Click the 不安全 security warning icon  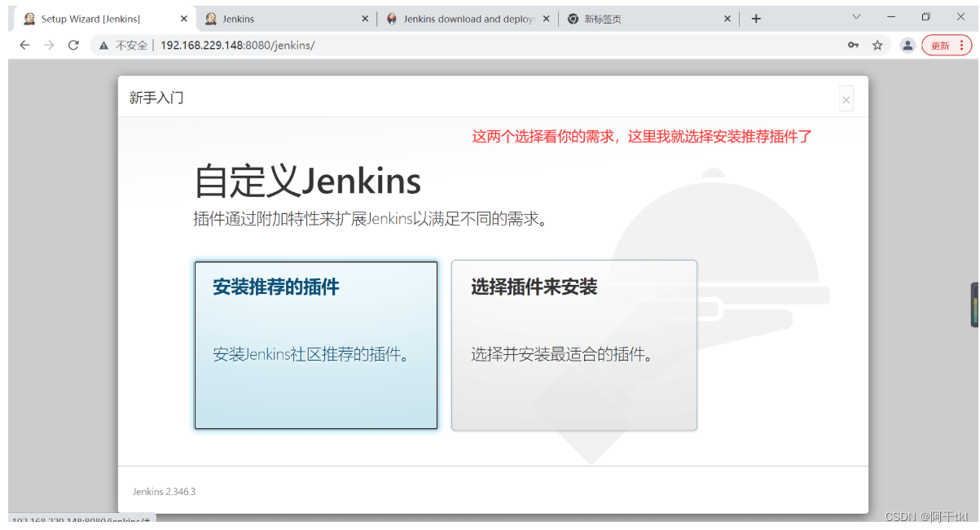click(x=104, y=46)
